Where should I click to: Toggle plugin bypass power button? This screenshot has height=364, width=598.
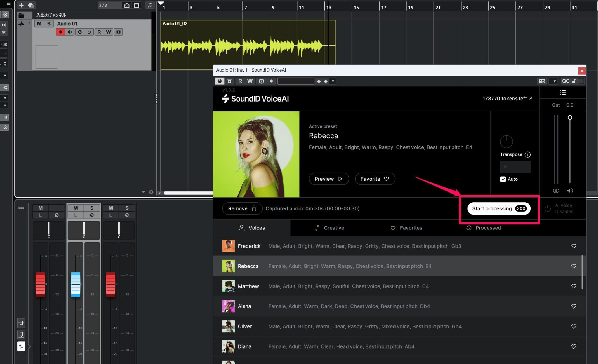[219, 81]
